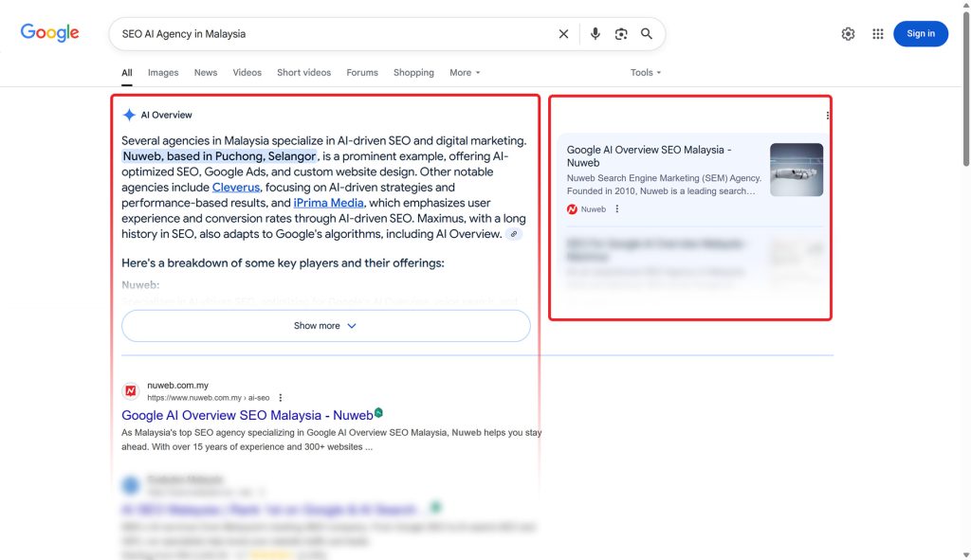Click the 'Nuweb:' subheading in AI Overview
The width and height of the screenshot is (971, 560).
click(140, 285)
